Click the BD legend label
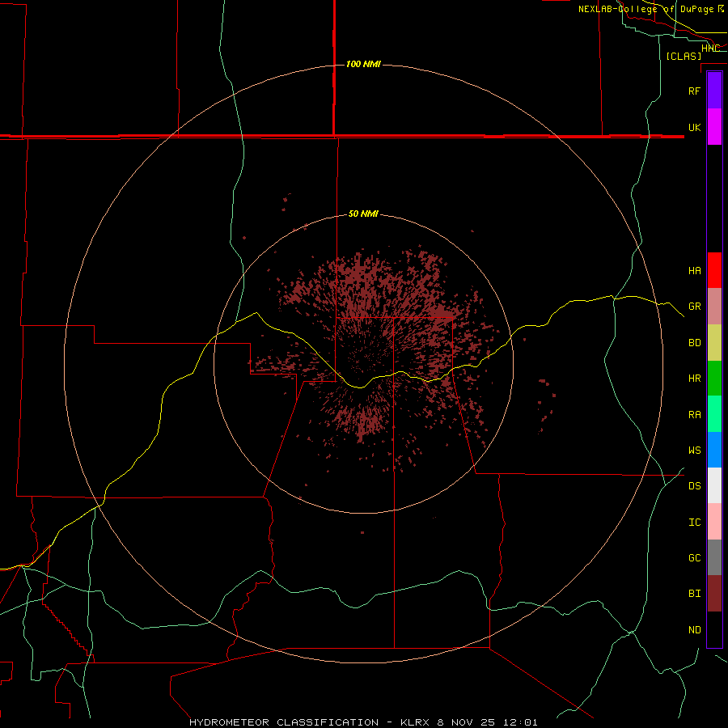728x728 pixels. pyautogui.click(x=694, y=343)
